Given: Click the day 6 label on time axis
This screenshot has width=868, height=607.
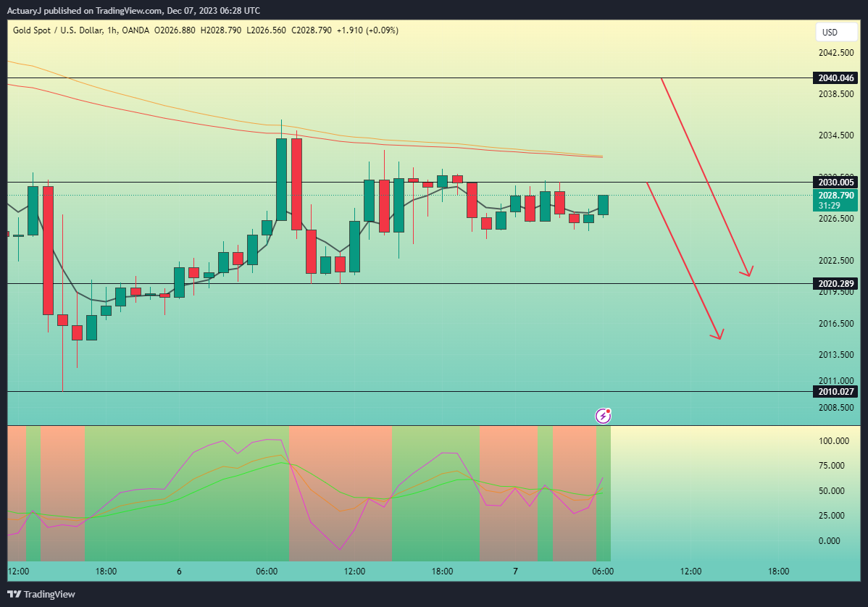Looking at the screenshot, I should [179, 572].
